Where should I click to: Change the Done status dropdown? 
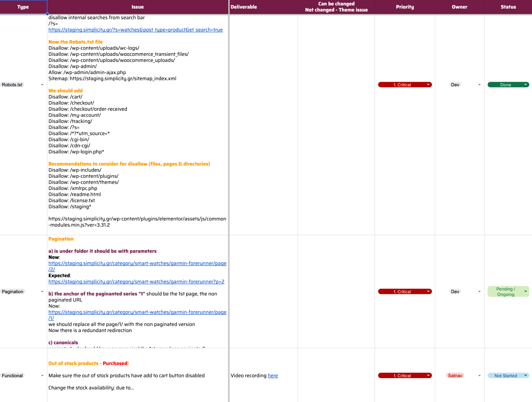point(508,85)
